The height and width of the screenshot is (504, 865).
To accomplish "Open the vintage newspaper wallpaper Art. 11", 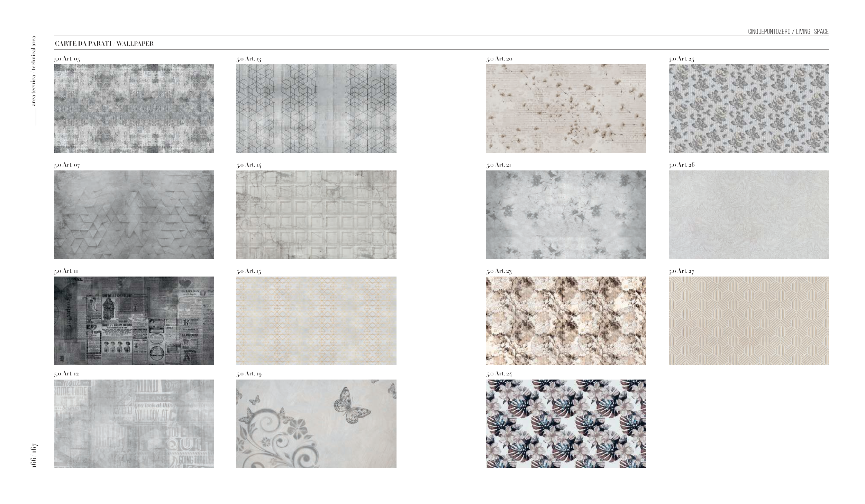I will (x=134, y=320).
